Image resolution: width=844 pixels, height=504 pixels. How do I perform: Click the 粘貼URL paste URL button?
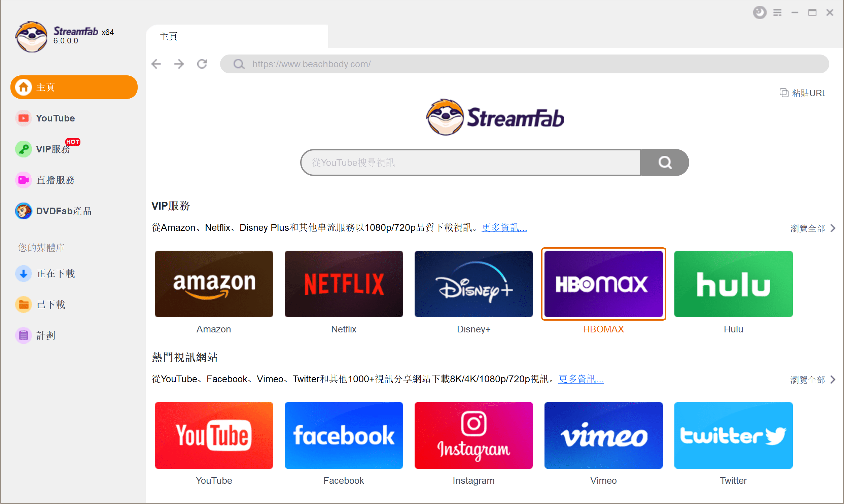(802, 93)
